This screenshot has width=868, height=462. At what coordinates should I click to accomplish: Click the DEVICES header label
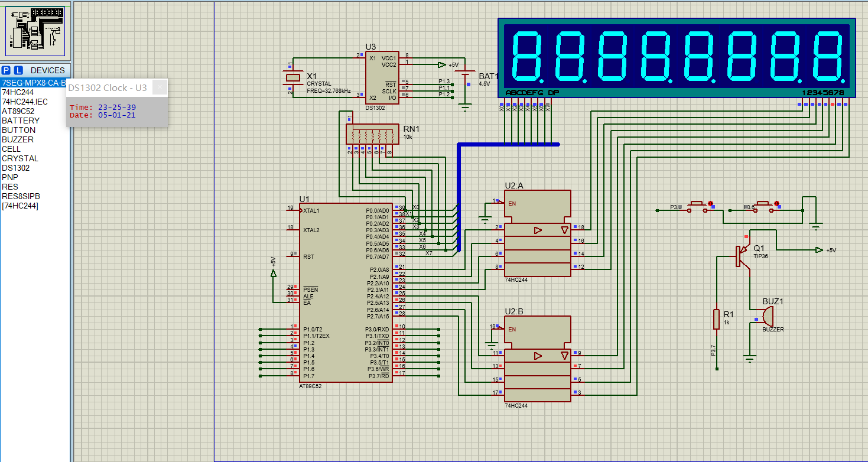tap(48, 70)
